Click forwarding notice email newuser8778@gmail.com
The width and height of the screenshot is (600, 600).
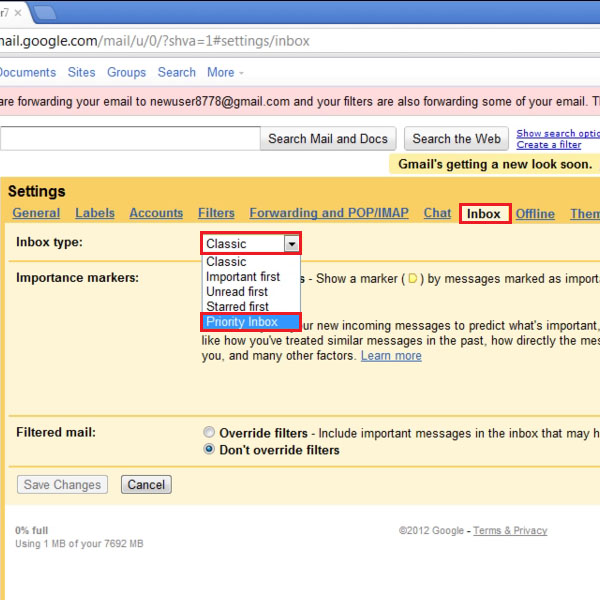tap(220, 101)
